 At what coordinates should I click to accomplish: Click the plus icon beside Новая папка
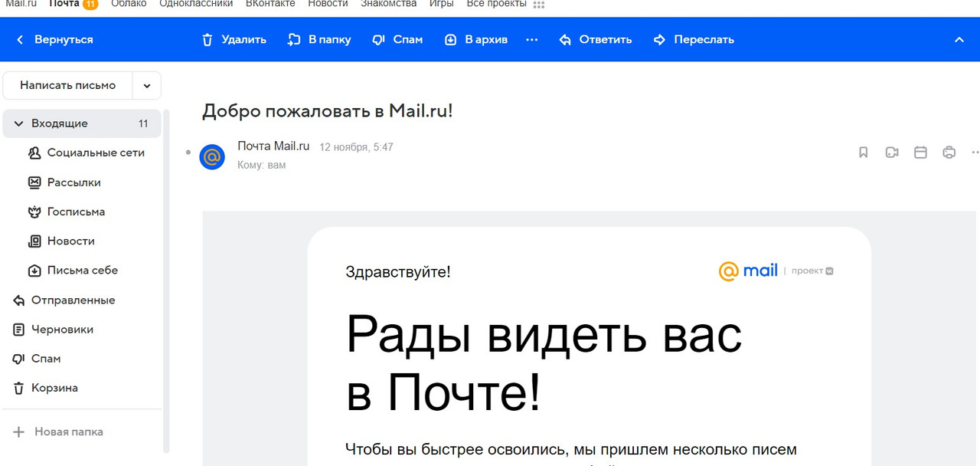pos(19,432)
